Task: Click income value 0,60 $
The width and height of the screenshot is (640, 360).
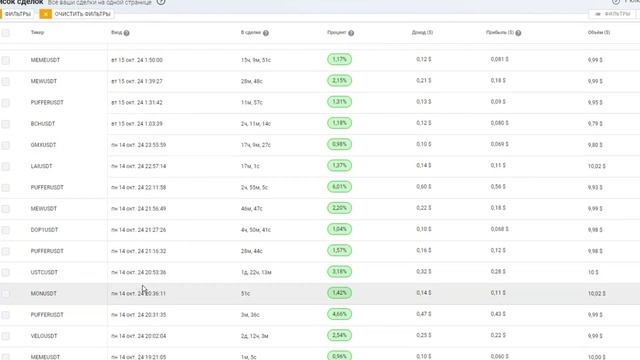Action: tap(424, 187)
